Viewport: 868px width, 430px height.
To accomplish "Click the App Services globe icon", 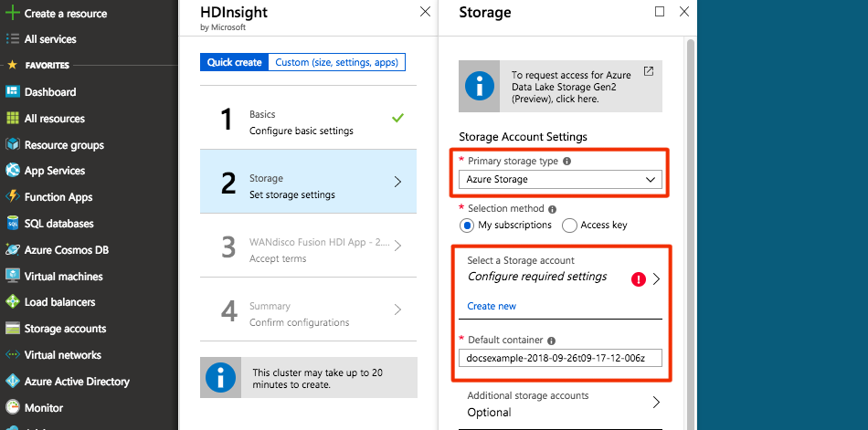I will [12, 171].
